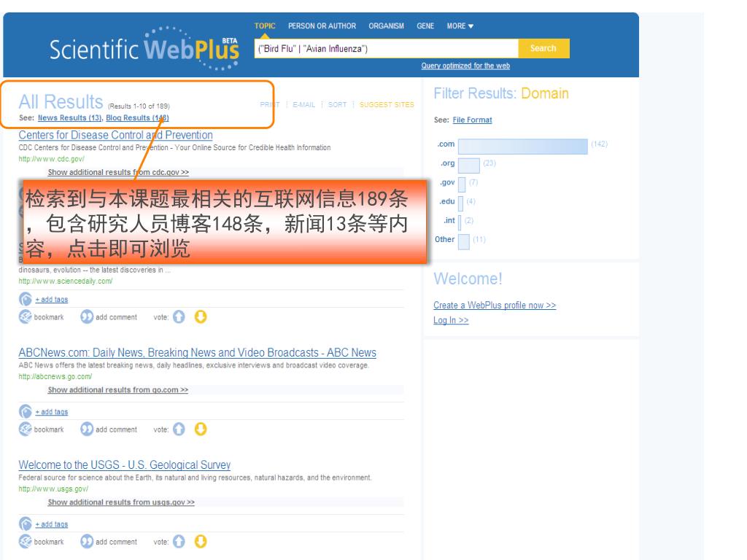Screen dimensions: 747x560
Task: Vote down the USGS result
Action: (201, 542)
